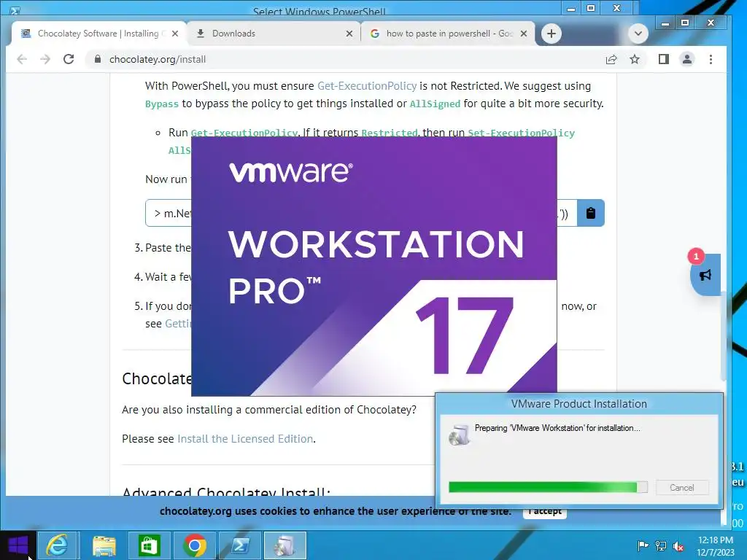Share this page icon in address bar

pyautogui.click(x=611, y=59)
